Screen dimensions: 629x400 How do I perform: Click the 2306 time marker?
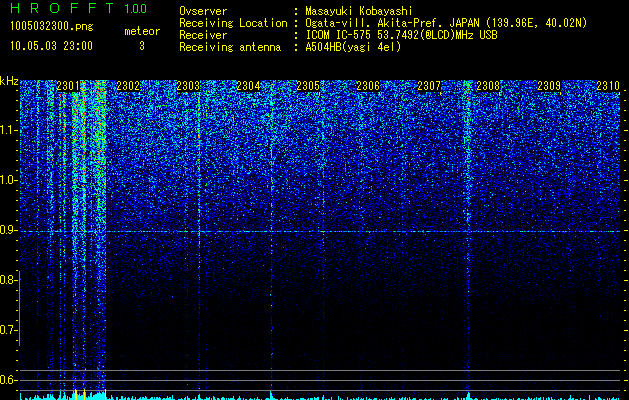pyautogui.click(x=368, y=86)
